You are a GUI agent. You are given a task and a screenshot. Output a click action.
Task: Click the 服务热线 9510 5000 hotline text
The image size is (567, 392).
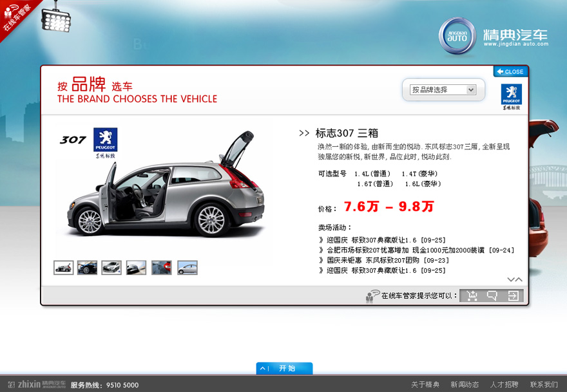click(104, 385)
